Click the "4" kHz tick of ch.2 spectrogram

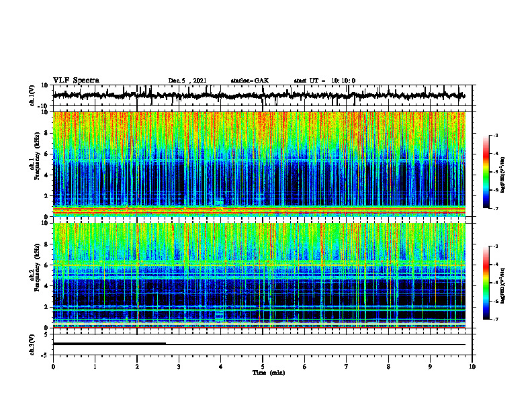coord(46,286)
